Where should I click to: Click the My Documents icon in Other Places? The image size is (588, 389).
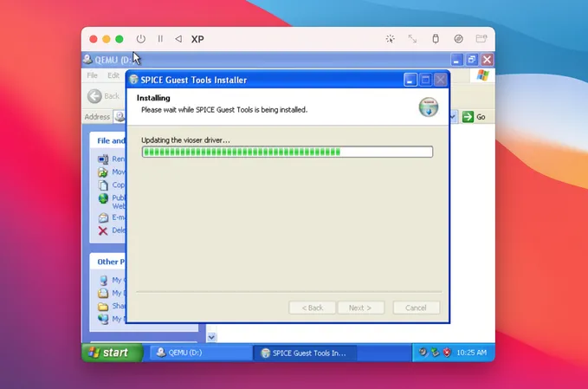click(x=103, y=293)
